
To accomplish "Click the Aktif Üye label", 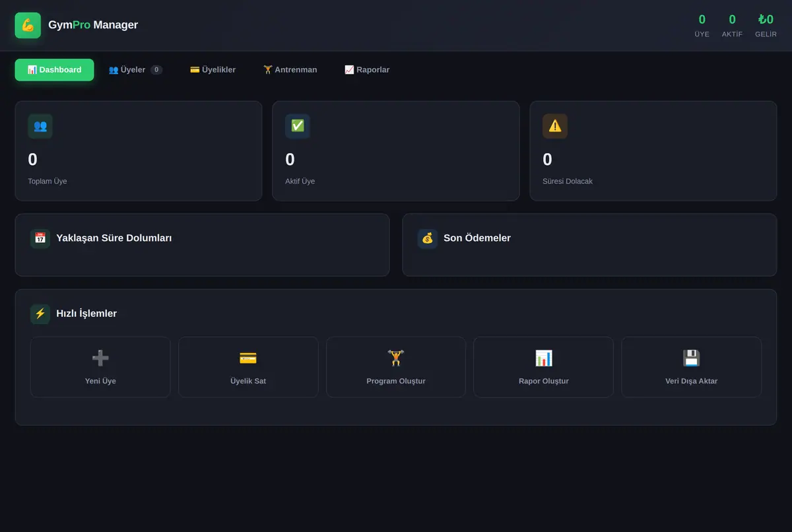I will click(300, 181).
